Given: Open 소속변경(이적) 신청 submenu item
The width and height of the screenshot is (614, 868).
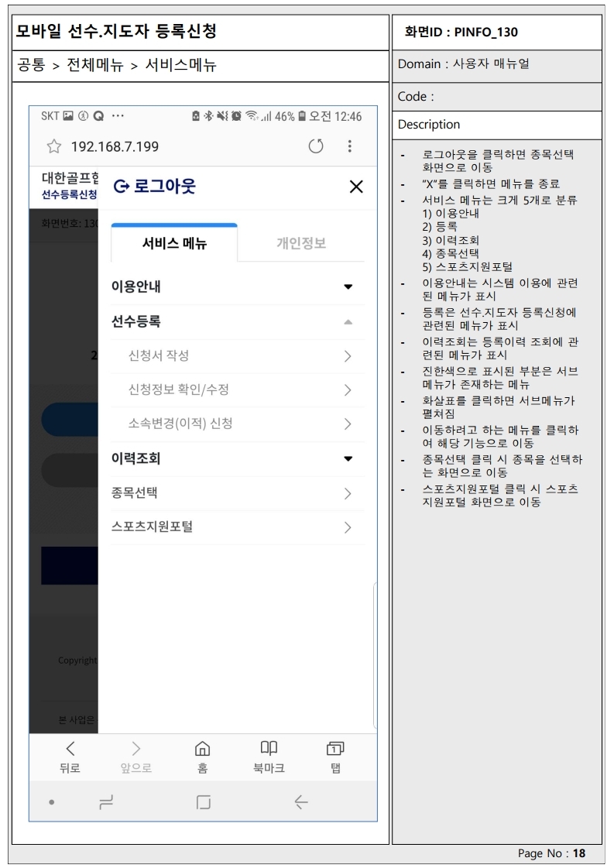Looking at the screenshot, I should pos(238,424).
